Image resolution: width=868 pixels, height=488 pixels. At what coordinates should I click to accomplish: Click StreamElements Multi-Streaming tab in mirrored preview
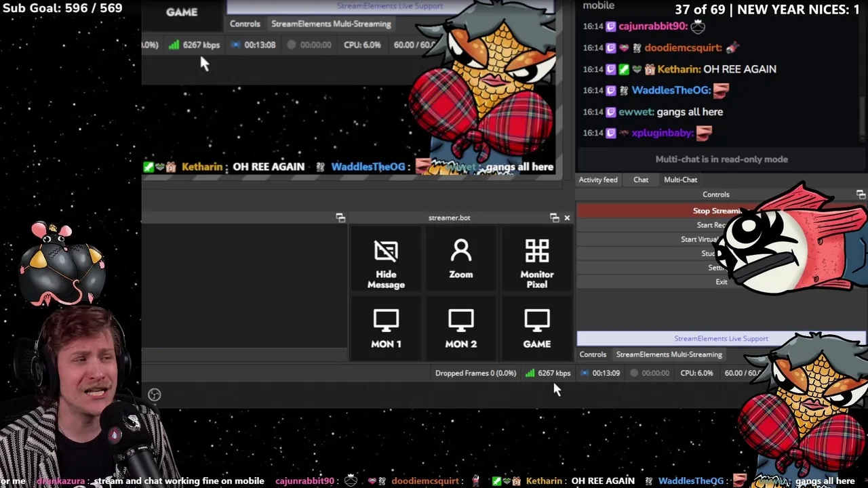click(331, 24)
